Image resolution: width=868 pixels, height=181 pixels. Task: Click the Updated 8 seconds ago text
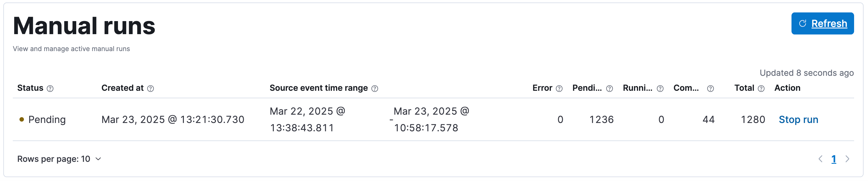(x=806, y=73)
